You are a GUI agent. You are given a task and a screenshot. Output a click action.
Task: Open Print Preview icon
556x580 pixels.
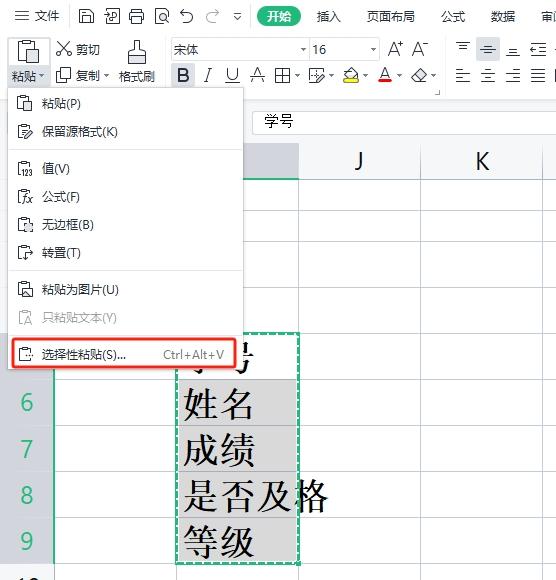point(162,16)
